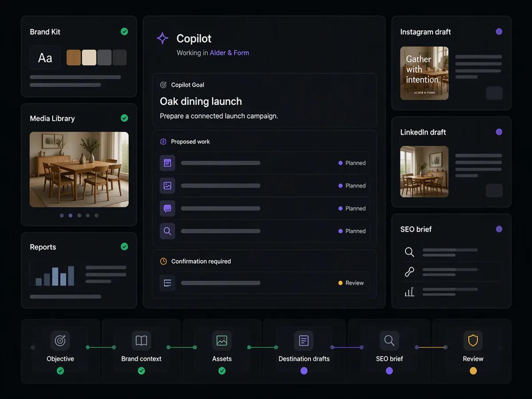532x399 pixels.
Task: Click the link icon in SEO brief card
Action: [410, 272]
